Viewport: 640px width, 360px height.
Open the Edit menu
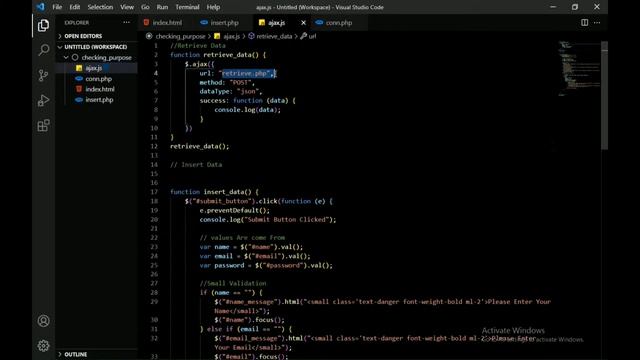tap(75, 7)
